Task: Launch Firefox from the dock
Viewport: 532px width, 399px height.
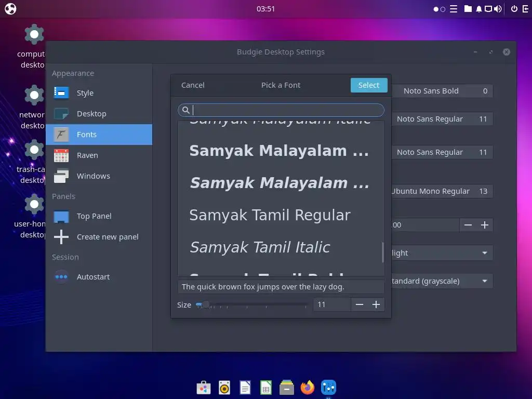Action: coord(308,388)
